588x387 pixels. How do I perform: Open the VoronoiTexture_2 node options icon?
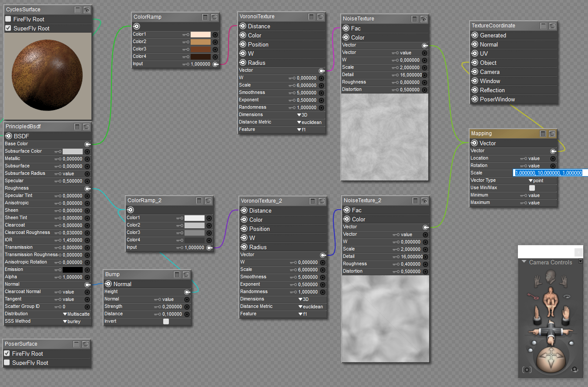312,201
